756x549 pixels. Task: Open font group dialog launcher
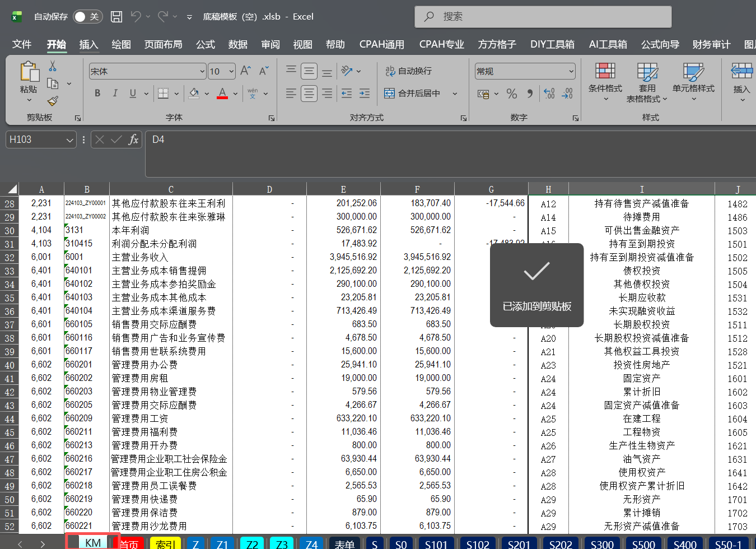(x=272, y=118)
